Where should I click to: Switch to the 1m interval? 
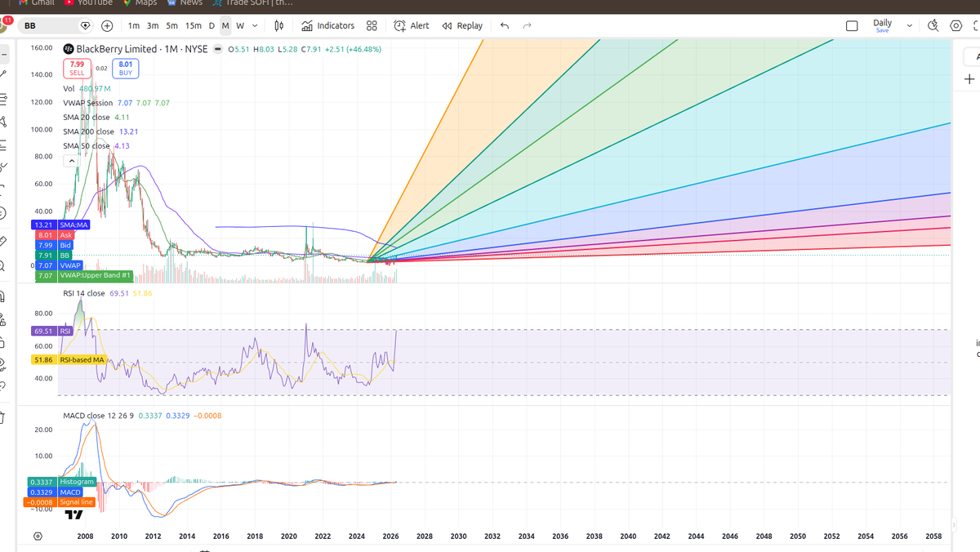point(133,26)
